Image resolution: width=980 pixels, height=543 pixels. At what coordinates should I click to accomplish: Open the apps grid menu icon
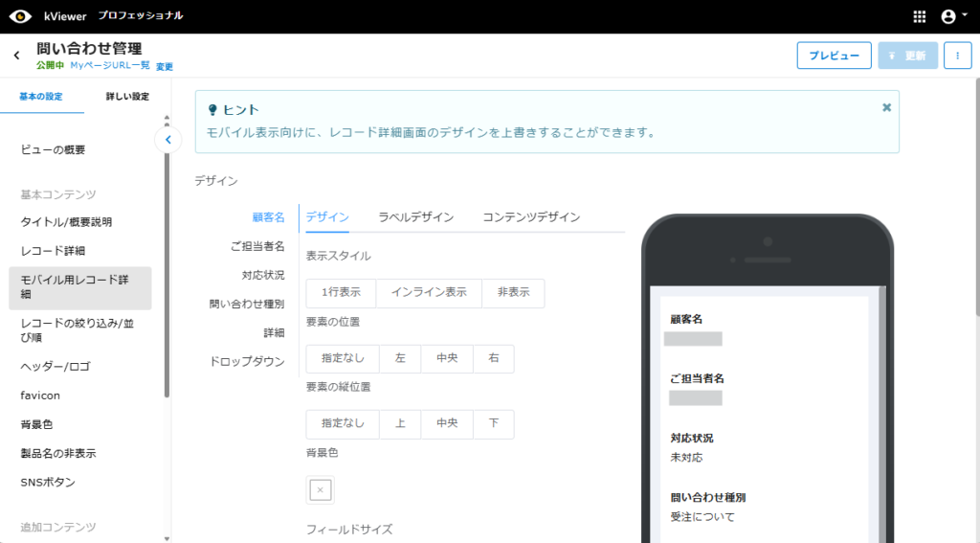920,17
